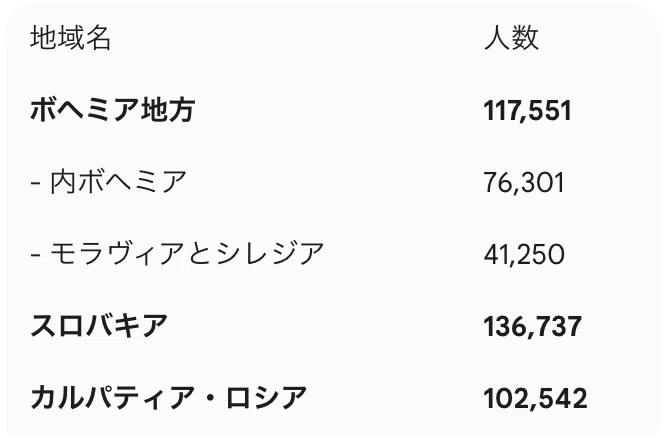Viewport: 672px width, 440px height.
Task: Click the 内 character in 内ボヘミア
Action: pyautogui.click(x=64, y=182)
